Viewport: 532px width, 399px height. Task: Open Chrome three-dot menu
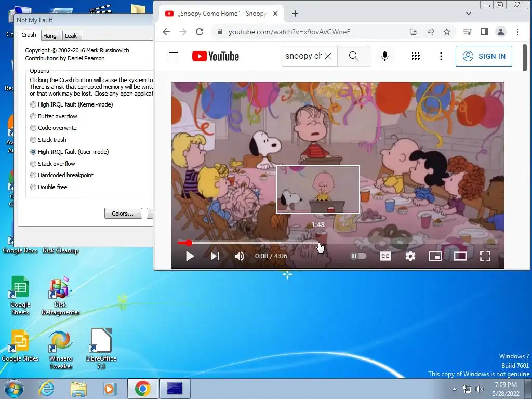pyautogui.click(x=517, y=32)
